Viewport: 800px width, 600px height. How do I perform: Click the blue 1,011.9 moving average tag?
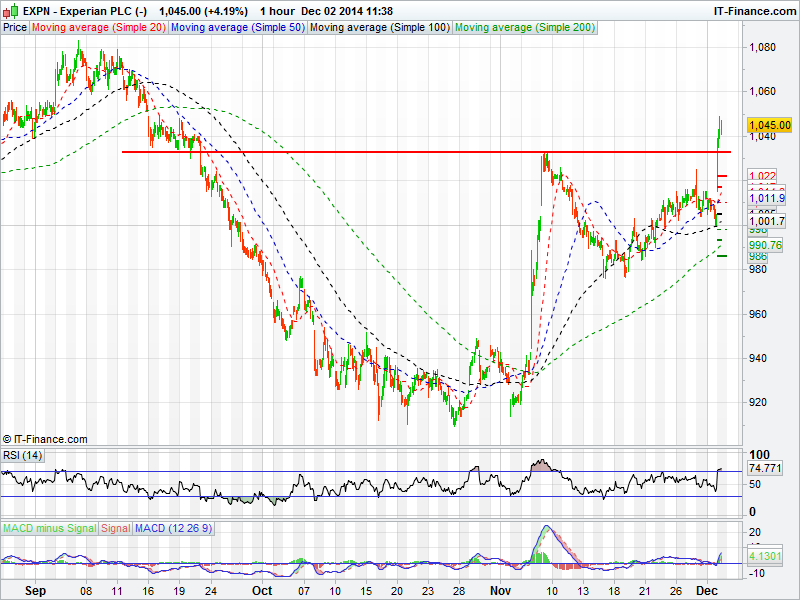[x=767, y=199]
